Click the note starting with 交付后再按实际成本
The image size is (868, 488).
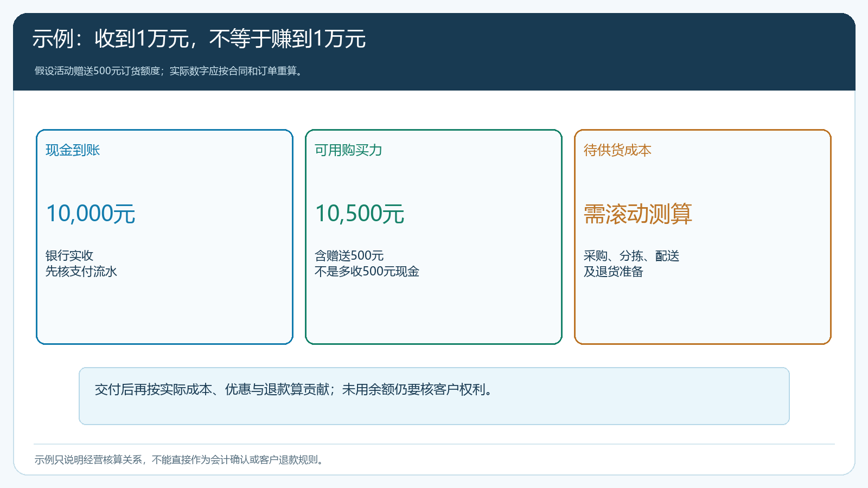click(x=295, y=389)
